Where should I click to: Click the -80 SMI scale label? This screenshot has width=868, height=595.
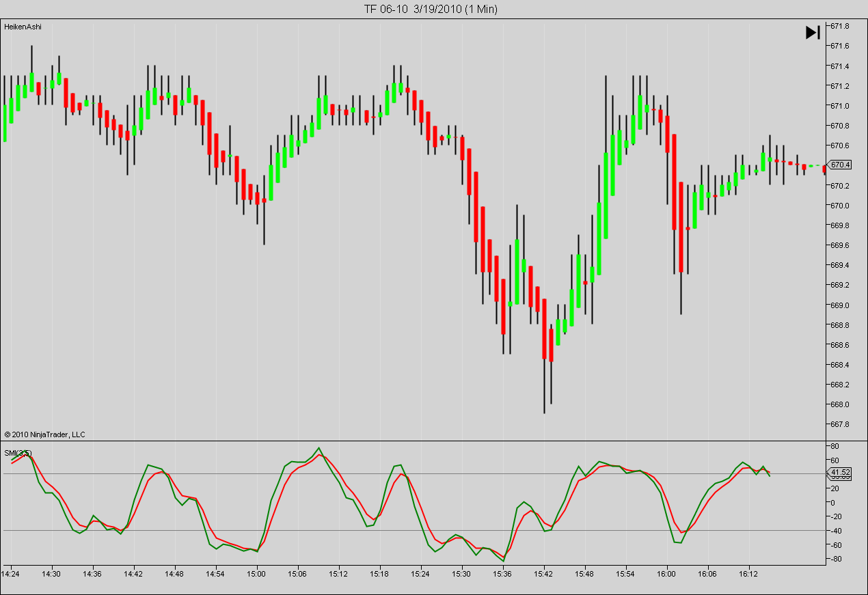837,559
